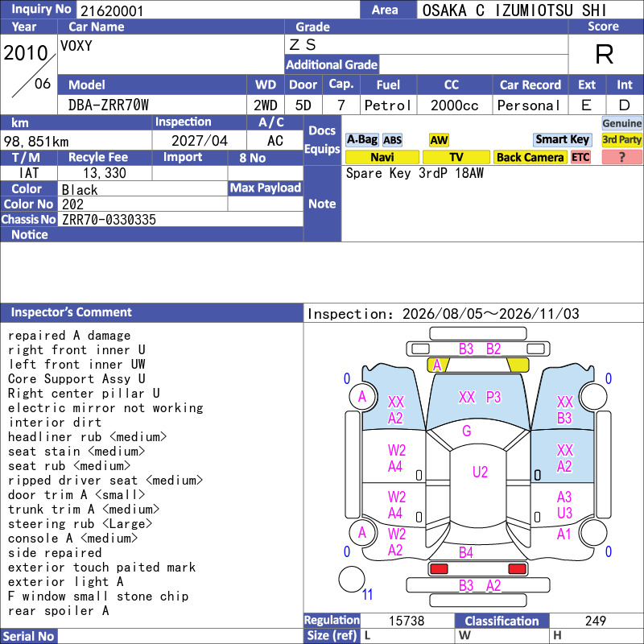Click the inspection date 2027/04

point(199,141)
